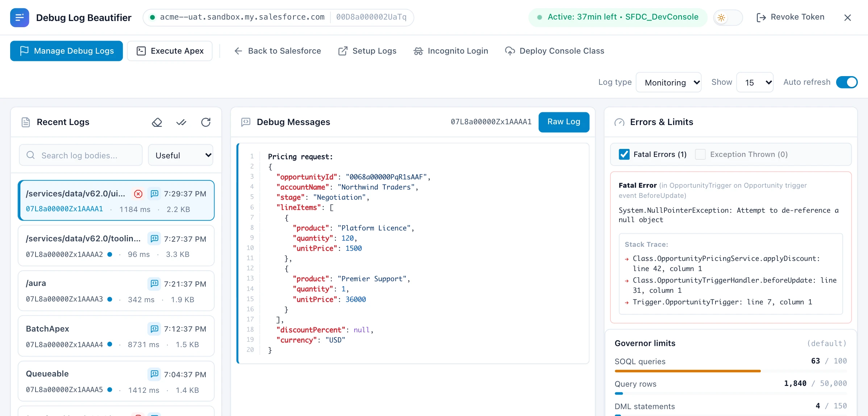Click the debug message icon on 7:29:37 PM log

tap(154, 194)
